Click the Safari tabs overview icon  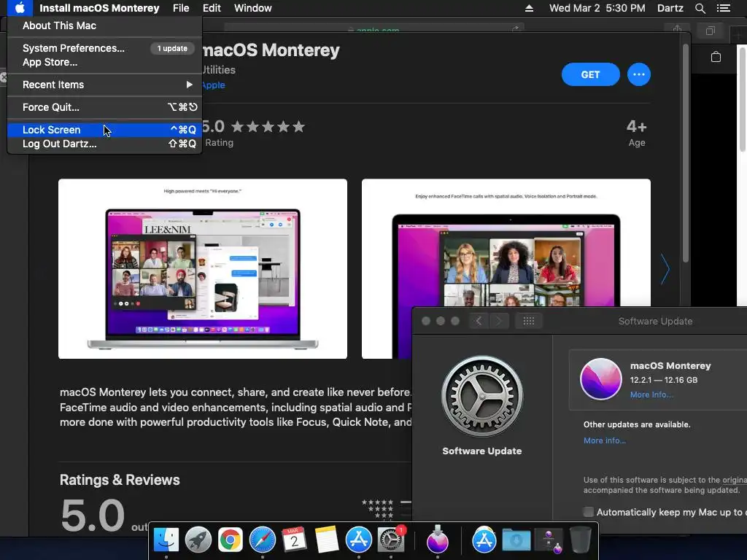710,31
